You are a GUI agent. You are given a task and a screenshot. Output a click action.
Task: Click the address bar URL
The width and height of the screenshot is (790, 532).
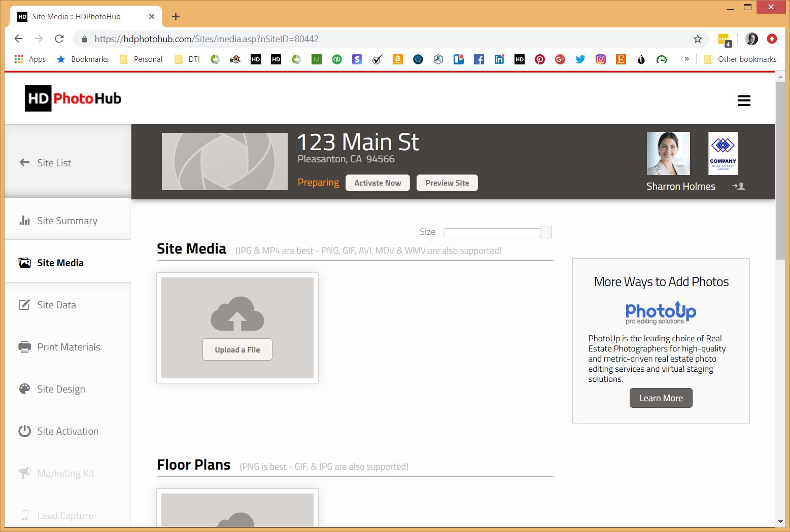pyautogui.click(x=207, y=39)
